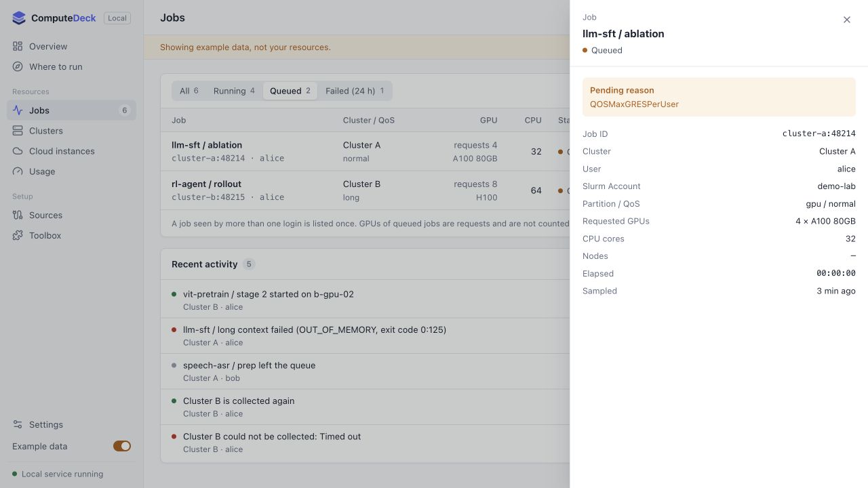Click the Slurm Account value demo-lab

click(x=837, y=186)
